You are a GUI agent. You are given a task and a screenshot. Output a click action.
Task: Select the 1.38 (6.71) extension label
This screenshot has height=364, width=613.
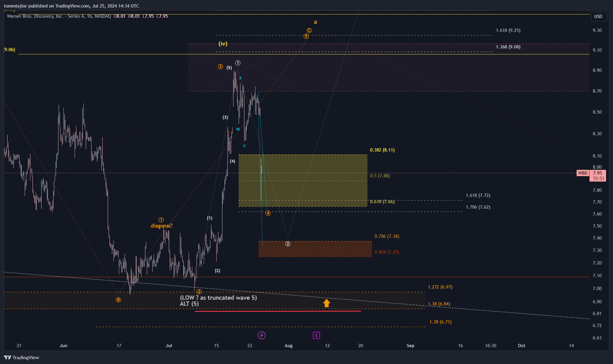click(440, 322)
